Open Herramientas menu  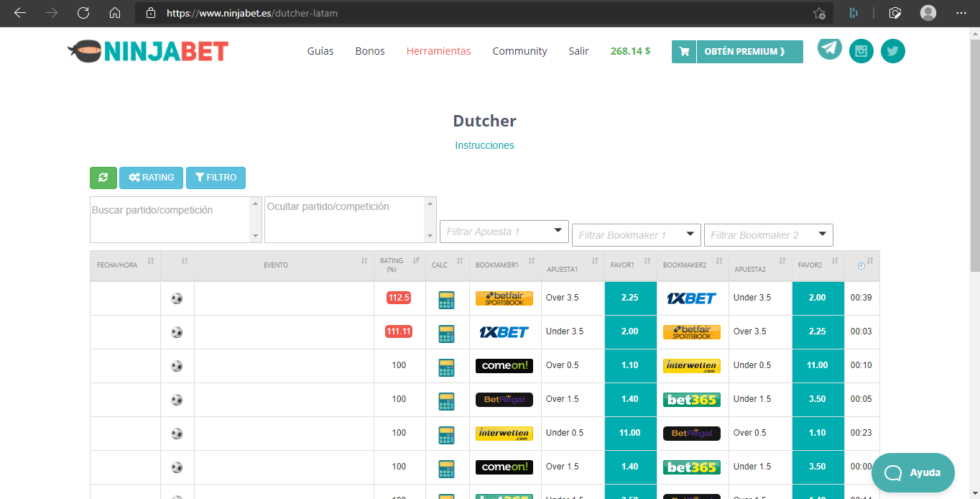tap(439, 51)
